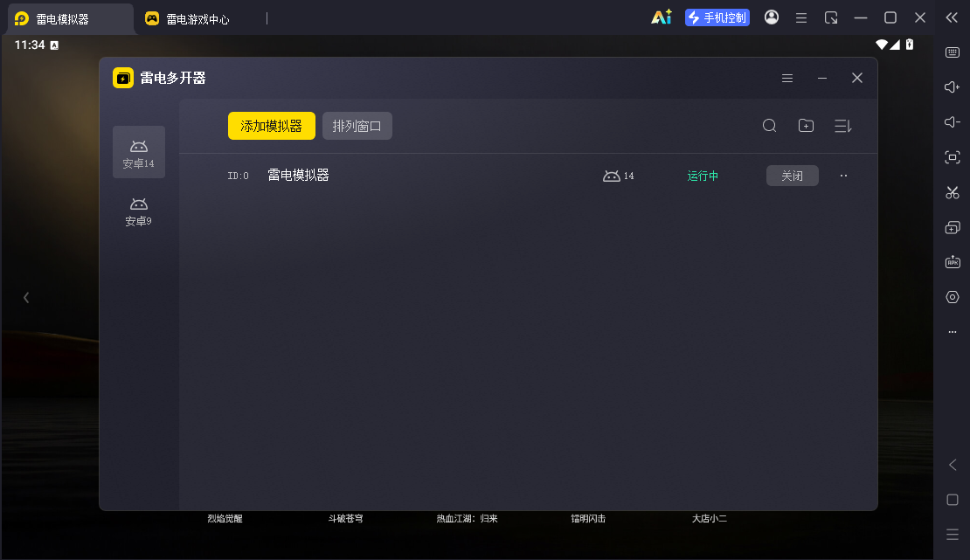
Task: Open the emulator main menu in title bar
Action: coord(801,18)
